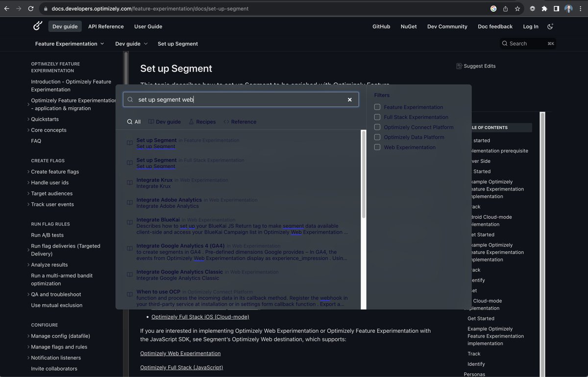Expand QA and troubleshoot section
Image resolution: width=588 pixels, height=377 pixels.
(28, 295)
